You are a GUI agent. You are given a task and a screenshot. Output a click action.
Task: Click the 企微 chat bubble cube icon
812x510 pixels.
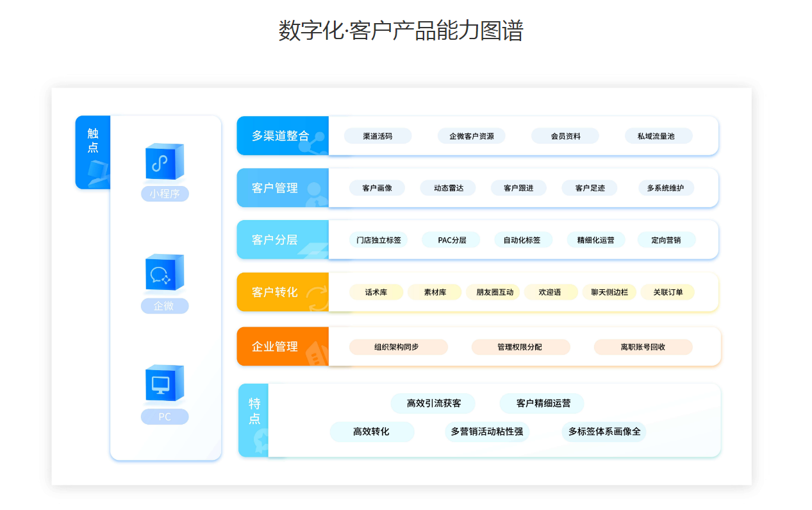[x=165, y=273]
